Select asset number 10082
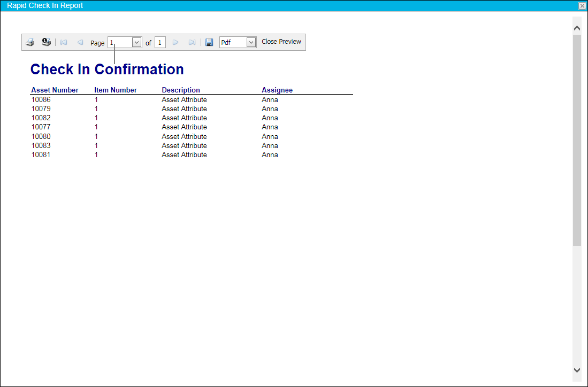This screenshot has height=387, width=588. click(41, 118)
